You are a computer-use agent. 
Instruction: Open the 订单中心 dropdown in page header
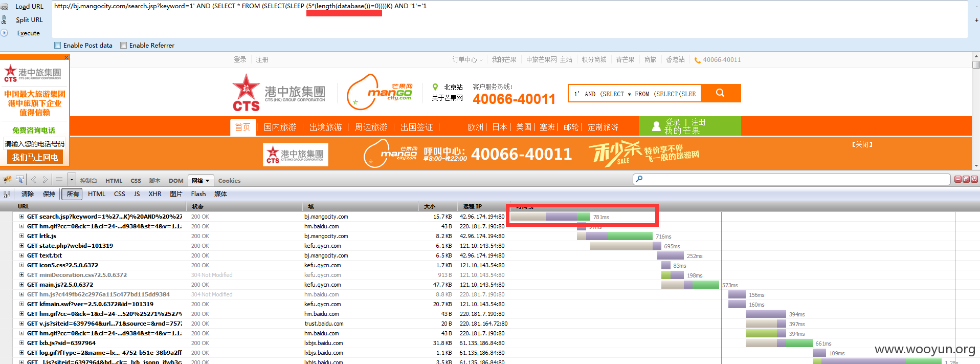click(467, 60)
